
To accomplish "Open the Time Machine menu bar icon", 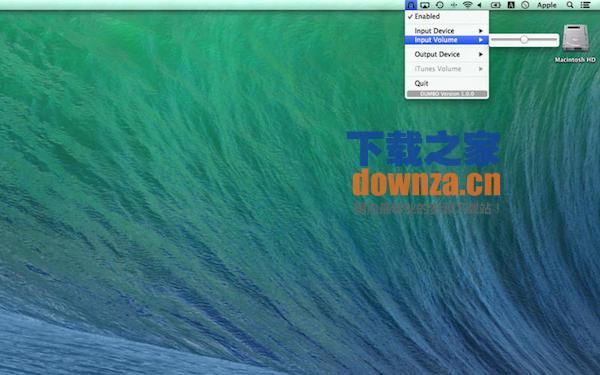I will click(x=440, y=5).
